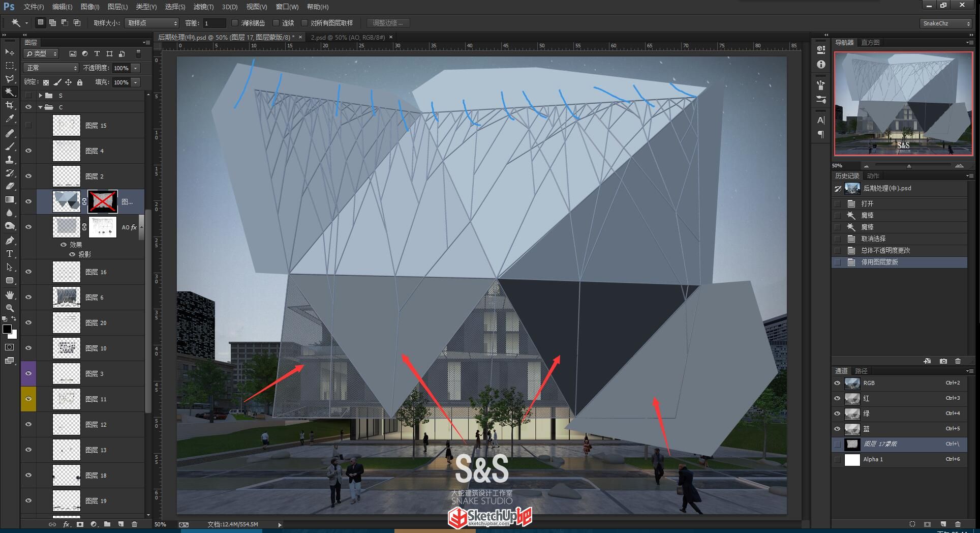Click the add layer style fx icon
Viewport: 980px width, 533px height.
(x=66, y=524)
